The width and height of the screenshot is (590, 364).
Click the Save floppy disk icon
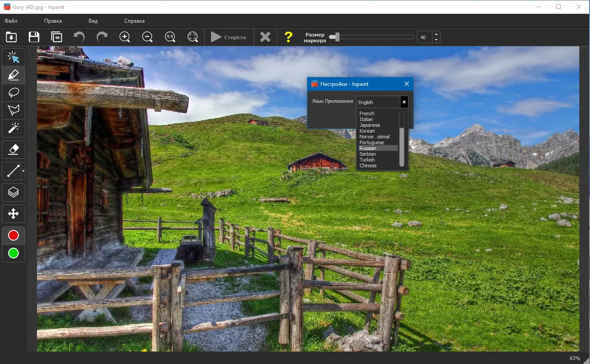pyautogui.click(x=34, y=37)
